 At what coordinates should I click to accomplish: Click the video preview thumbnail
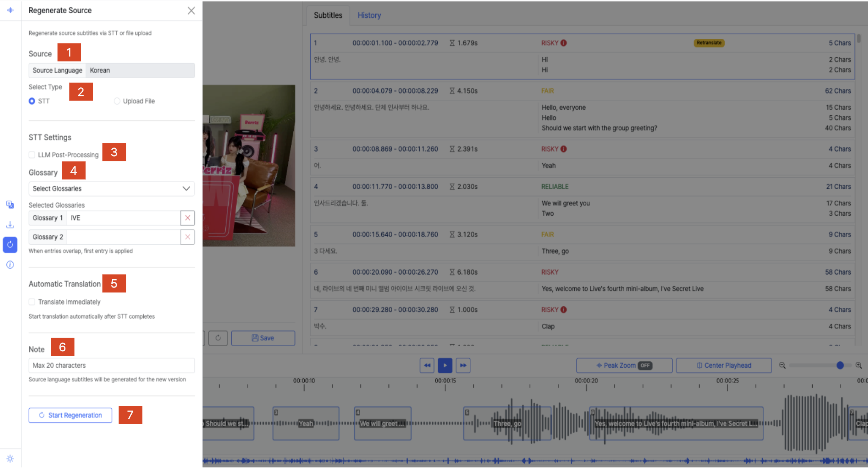click(x=249, y=166)
